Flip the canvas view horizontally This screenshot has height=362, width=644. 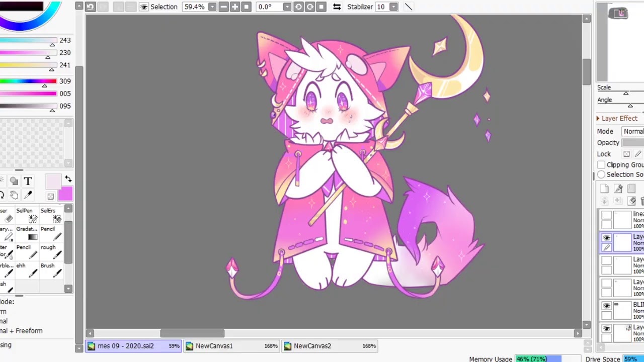(x=337, y=7)
